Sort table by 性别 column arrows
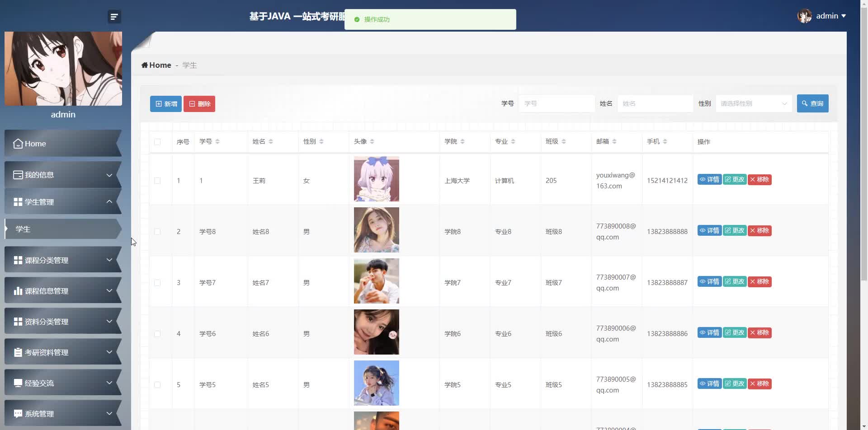The height and width of the screenshot is (430, 868). coord(321,141)
